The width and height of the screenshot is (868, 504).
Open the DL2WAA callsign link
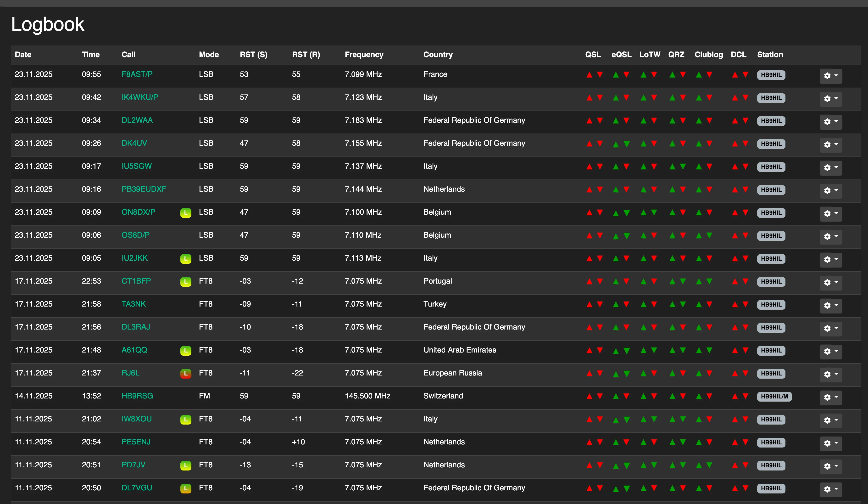(x=137, y=120)
